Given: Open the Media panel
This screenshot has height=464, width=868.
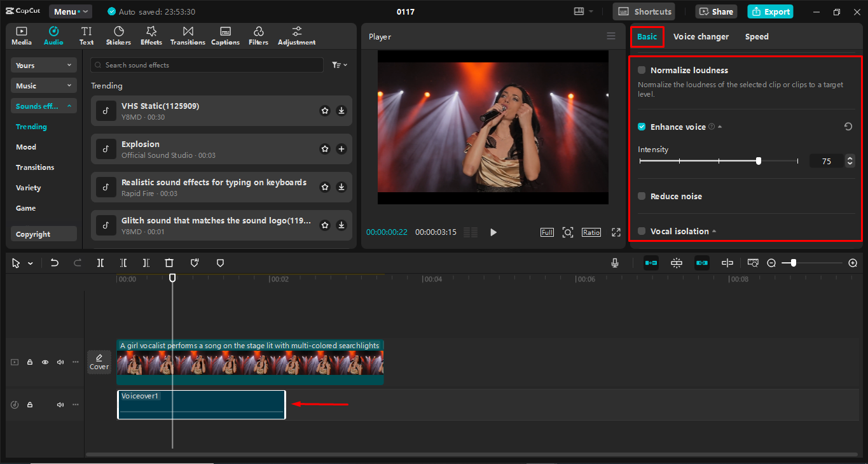Looking at the screenshot, I should (x=21, y=36).
